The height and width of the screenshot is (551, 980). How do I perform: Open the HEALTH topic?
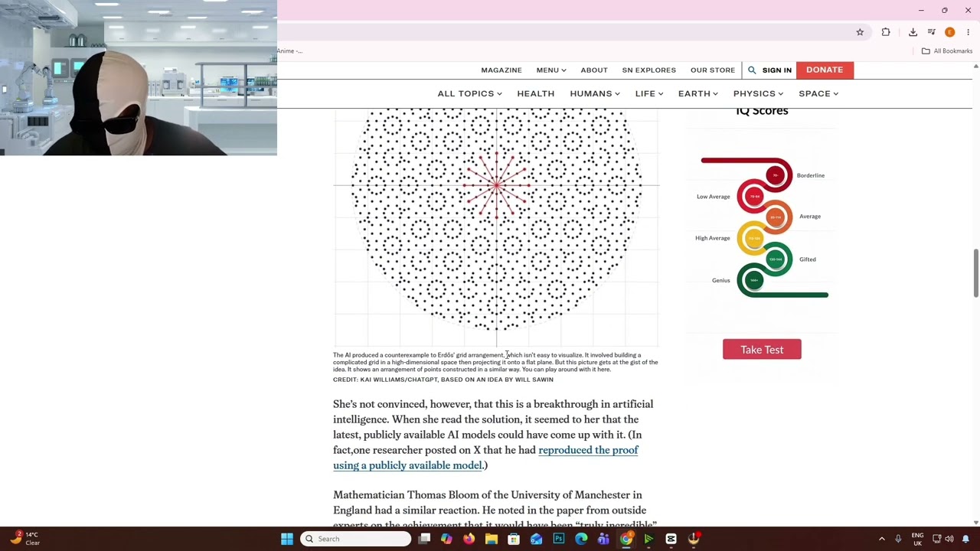coord(535,93)
